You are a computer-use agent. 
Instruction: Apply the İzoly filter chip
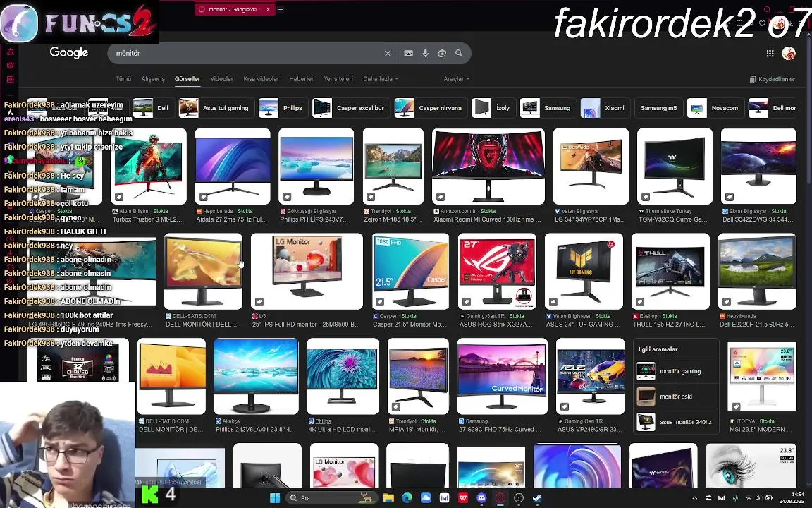click(x=493, y=108)
